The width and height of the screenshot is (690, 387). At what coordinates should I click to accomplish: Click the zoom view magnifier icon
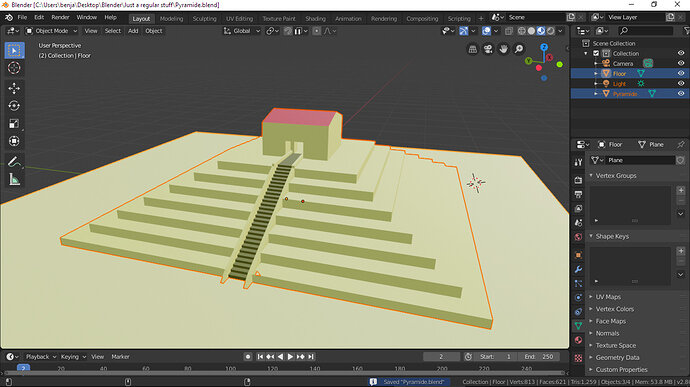click(519, 49)
